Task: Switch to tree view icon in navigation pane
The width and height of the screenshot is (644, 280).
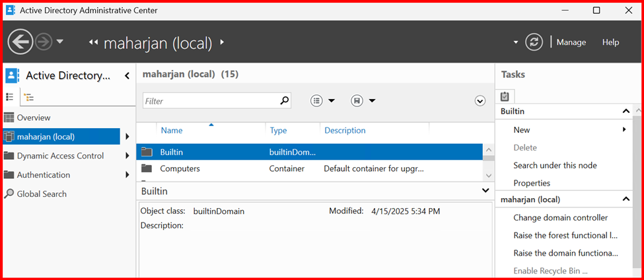Action: [28, 97]
